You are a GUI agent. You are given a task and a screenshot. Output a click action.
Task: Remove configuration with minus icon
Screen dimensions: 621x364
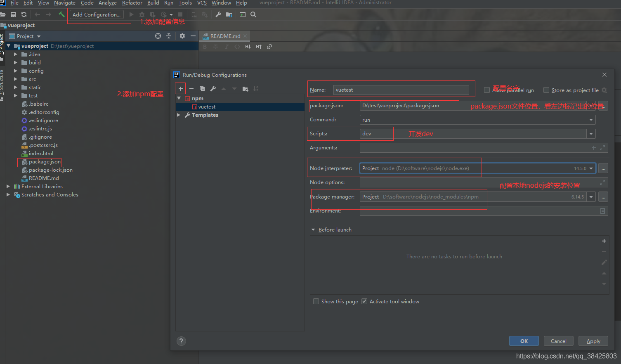(x=191, y=89)
